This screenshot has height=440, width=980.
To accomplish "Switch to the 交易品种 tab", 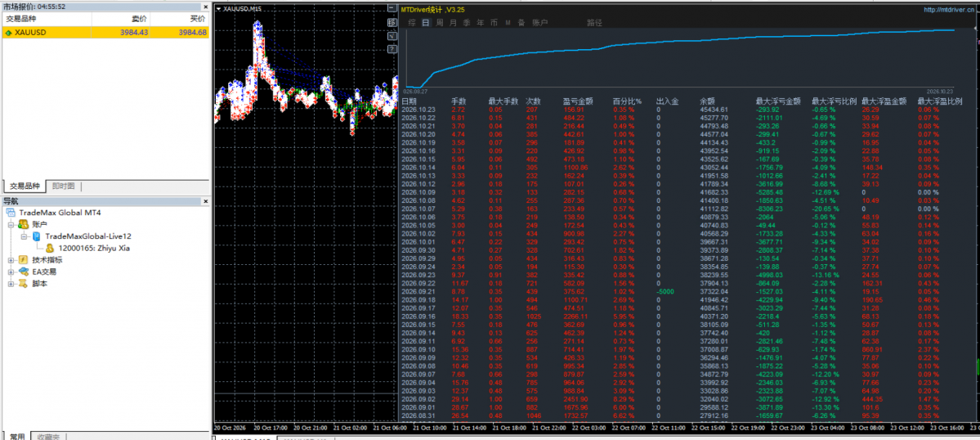I will (25, 186).
